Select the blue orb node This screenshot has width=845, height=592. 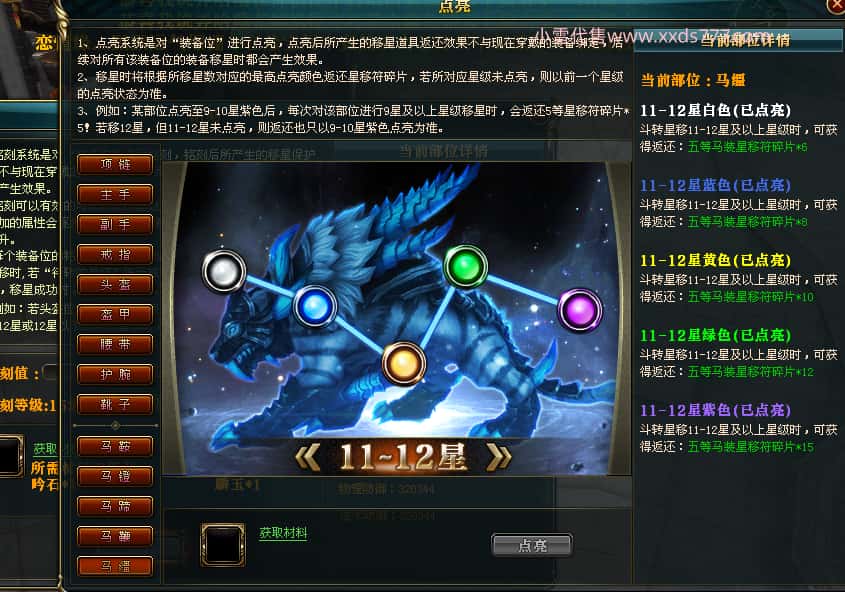coord(315,307)
